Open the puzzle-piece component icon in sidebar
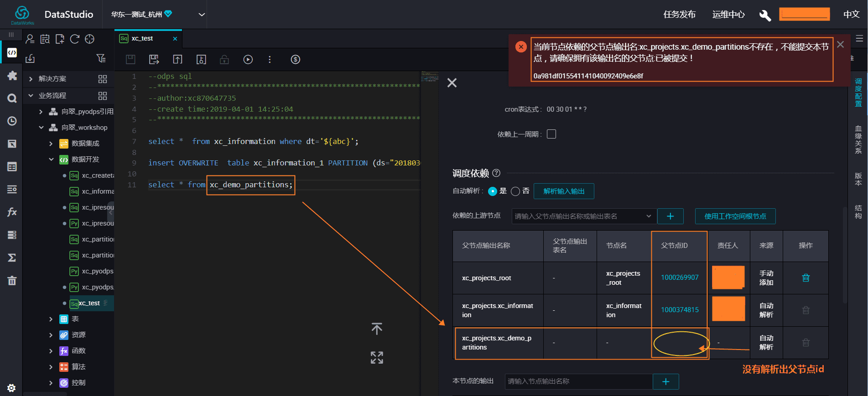This screenshot has width=868, height=396. pyautogui.click(x=12, y=76)
